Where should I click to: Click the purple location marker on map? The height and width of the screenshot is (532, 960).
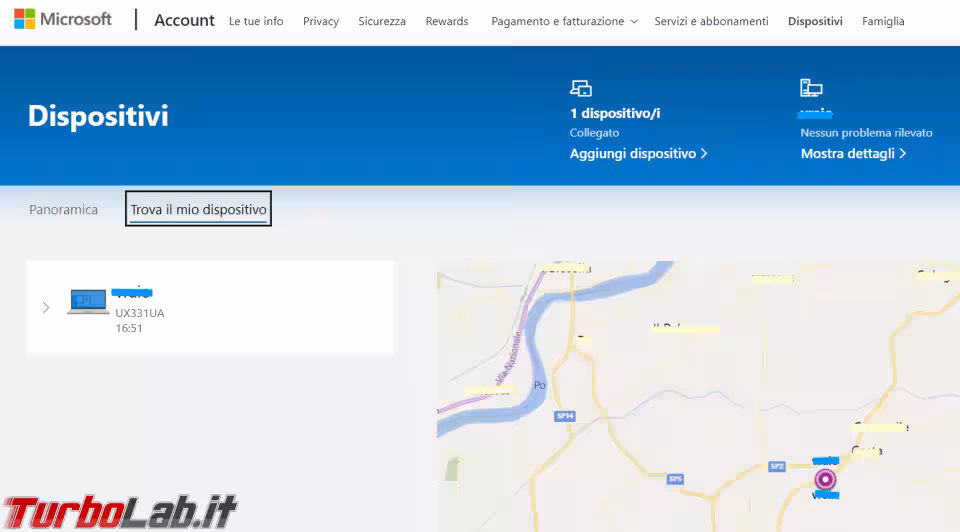click(x=825, y=479)
